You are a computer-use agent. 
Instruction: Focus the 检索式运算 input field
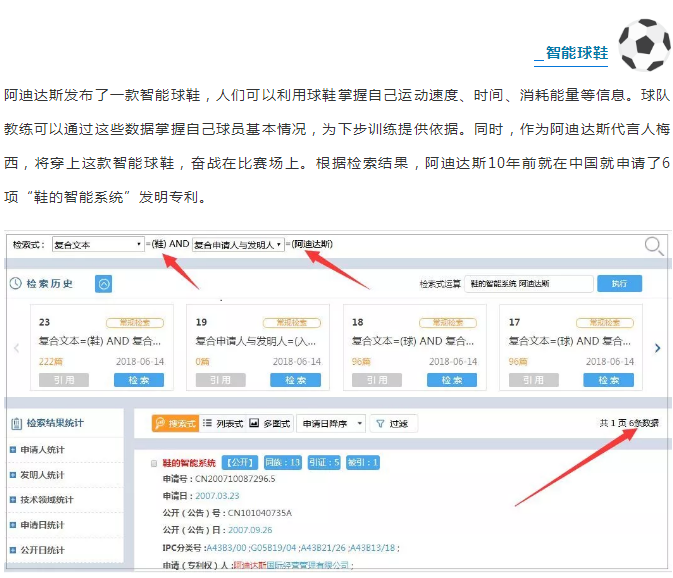tap(529, 284)
